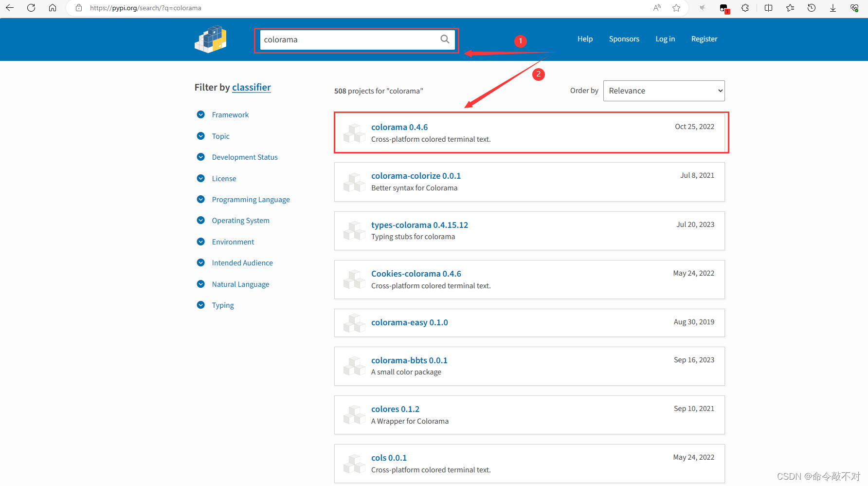The image size is (868, 486).
Task: Open the Cookies-colorama 0.4.6 project
Action: 416,274
